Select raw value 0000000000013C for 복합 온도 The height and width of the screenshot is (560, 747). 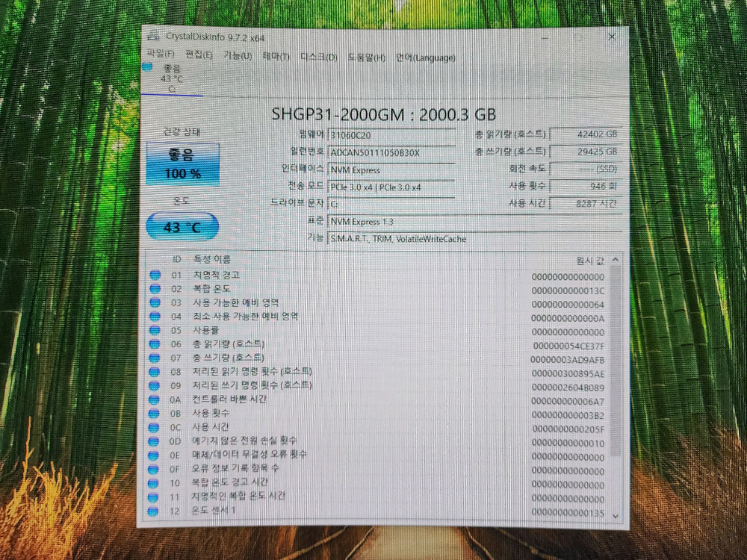click(x=568, y=291)
